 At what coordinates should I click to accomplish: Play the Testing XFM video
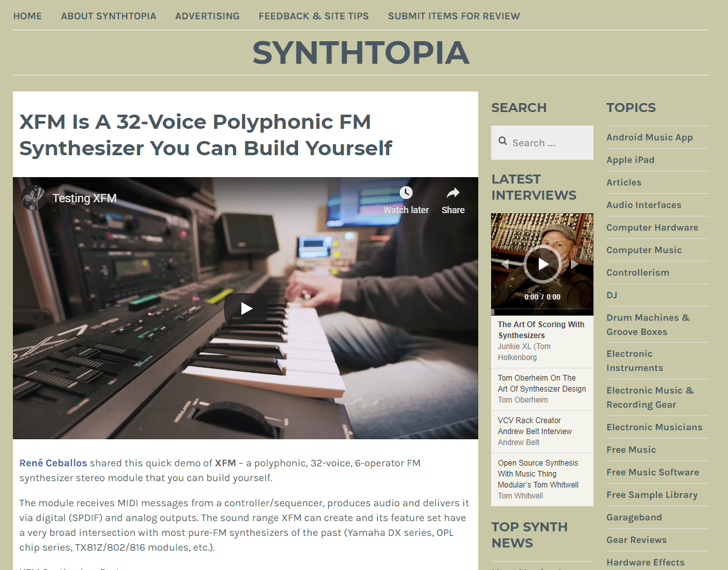coord(246,308)
